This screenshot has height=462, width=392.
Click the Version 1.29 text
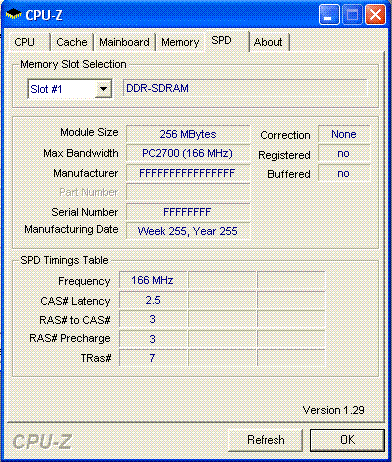334,410
